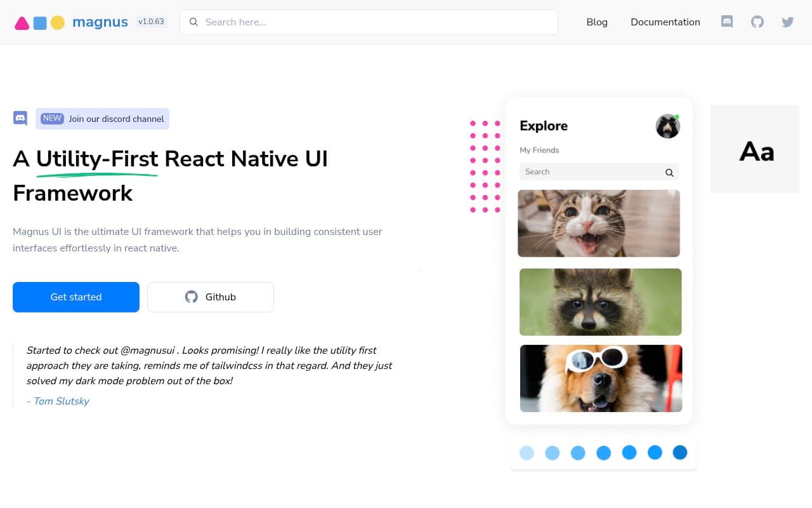The image size is (812, 508).
Task: Select the lightest blue color swatch
Action: pos(527,453)
